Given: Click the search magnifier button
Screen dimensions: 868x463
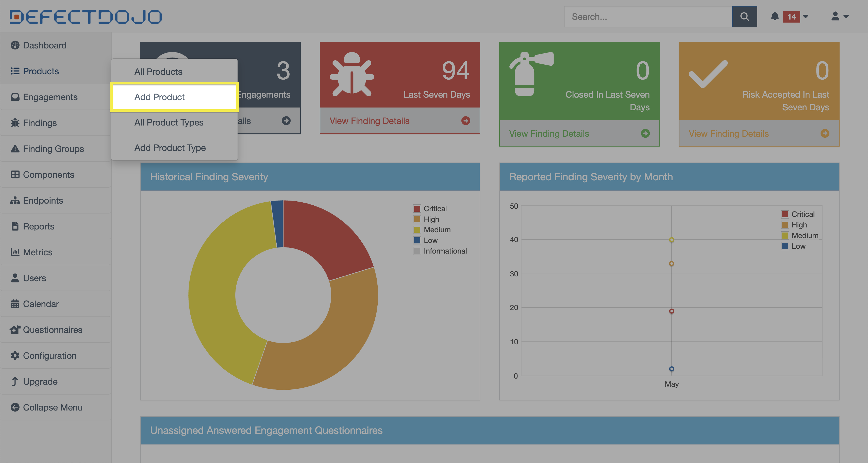Looking at the screenshot, I should (744, 16).
